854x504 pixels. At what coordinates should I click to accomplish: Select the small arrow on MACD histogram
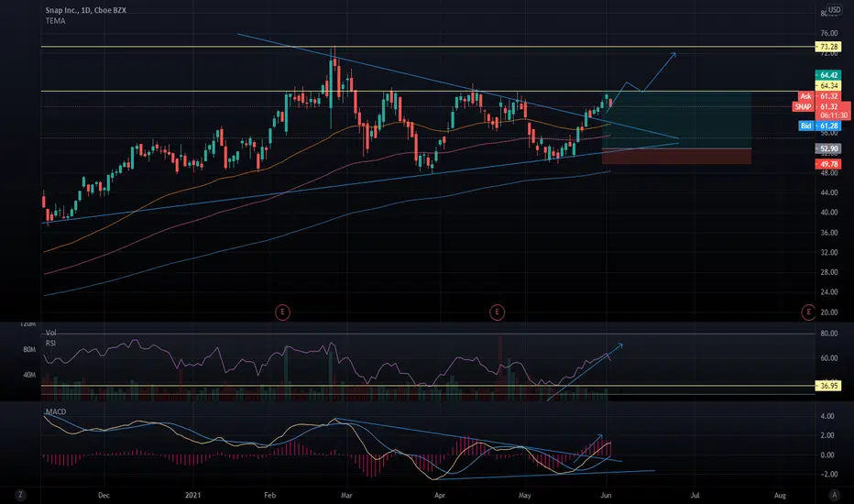(588, 448)
